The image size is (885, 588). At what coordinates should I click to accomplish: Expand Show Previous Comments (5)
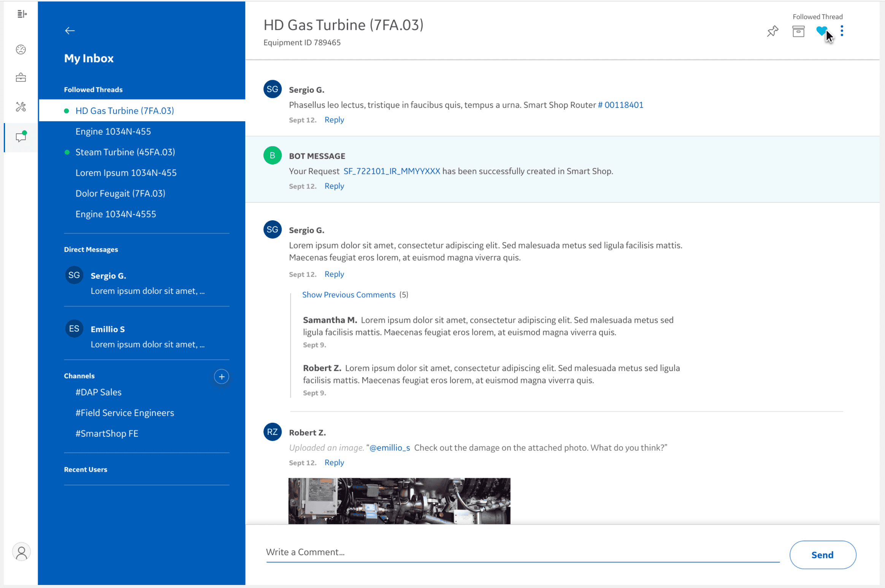[349, 295]
